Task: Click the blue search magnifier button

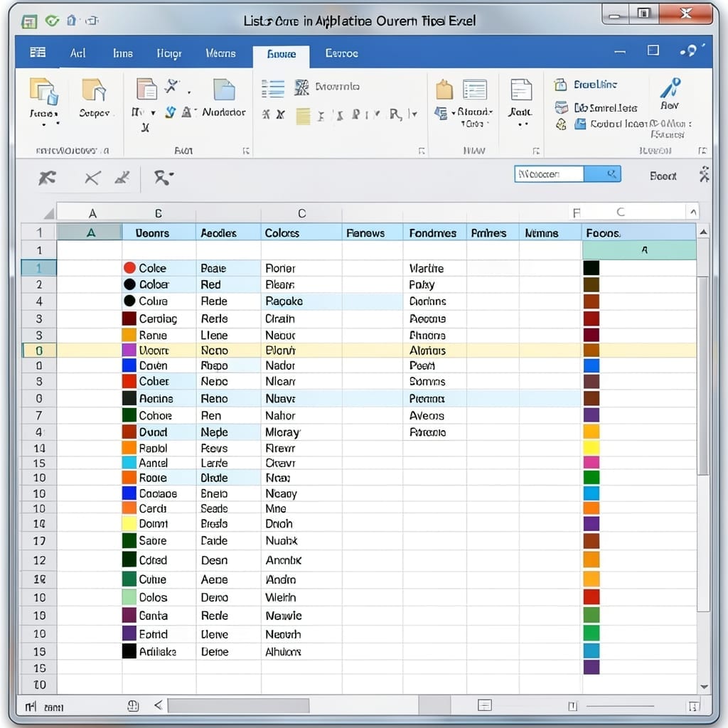Action: pyautogui.click(x=603, y=174)
